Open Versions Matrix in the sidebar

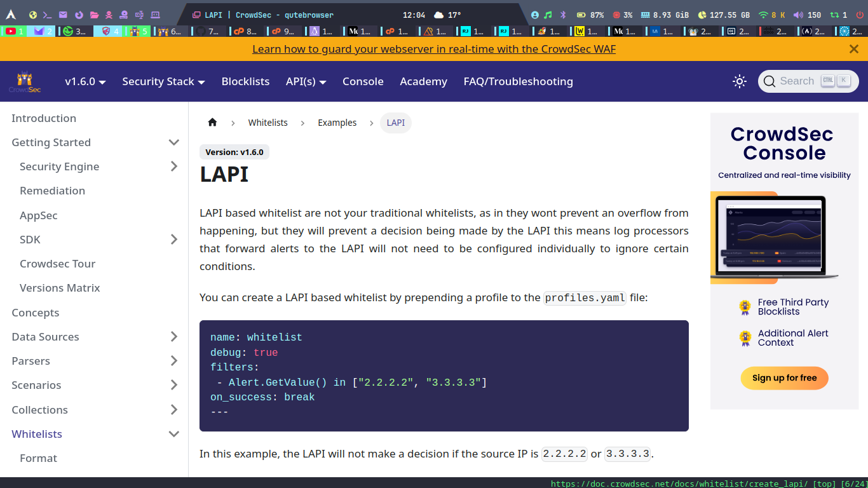[x=60, y=288]
